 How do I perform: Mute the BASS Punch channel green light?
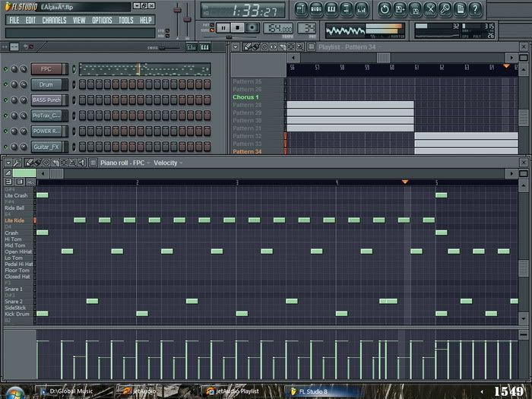[5, 100]
